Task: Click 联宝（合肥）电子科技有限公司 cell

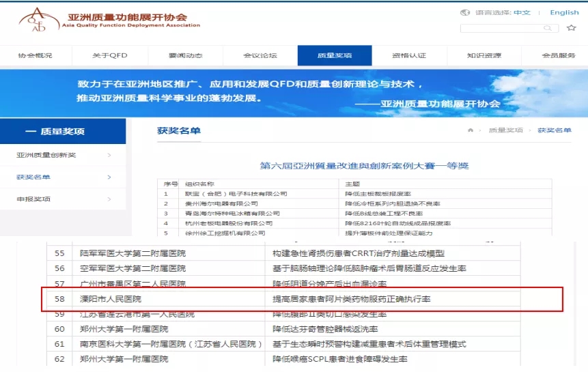Action: 236,194
